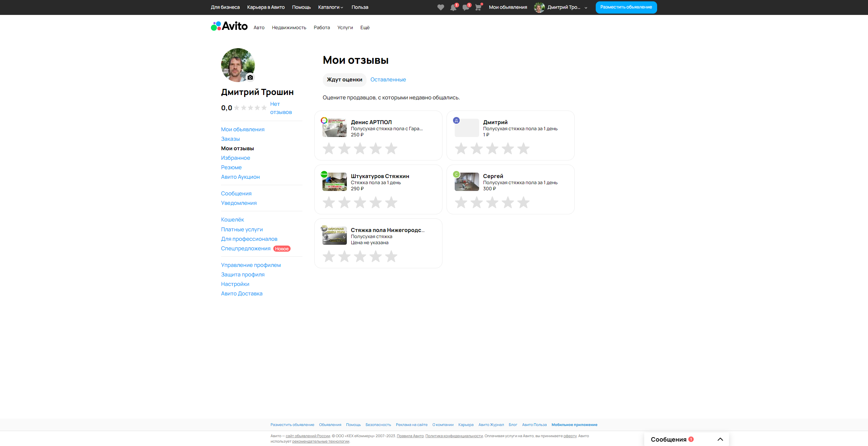
Task: Open Для профессионалов in sidebar
Action: [249, 239]
